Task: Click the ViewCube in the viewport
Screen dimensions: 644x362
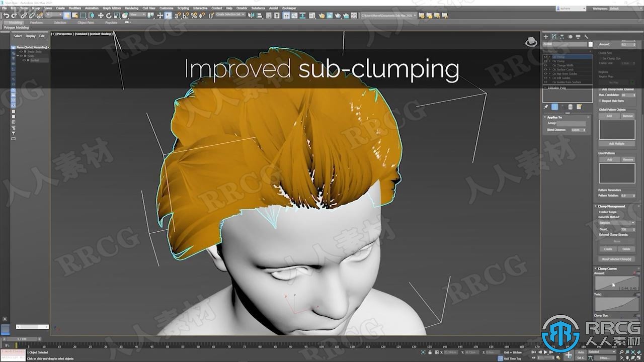Action: (531, 42)
